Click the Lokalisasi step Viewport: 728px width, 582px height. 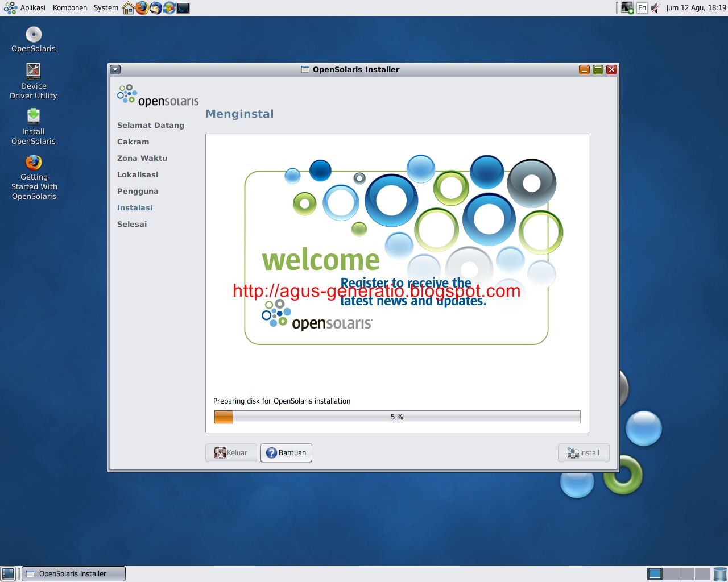pos(138,175)
